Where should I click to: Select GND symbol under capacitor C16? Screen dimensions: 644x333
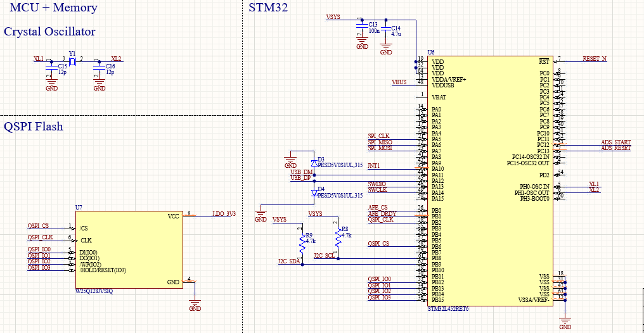[100, 84]
